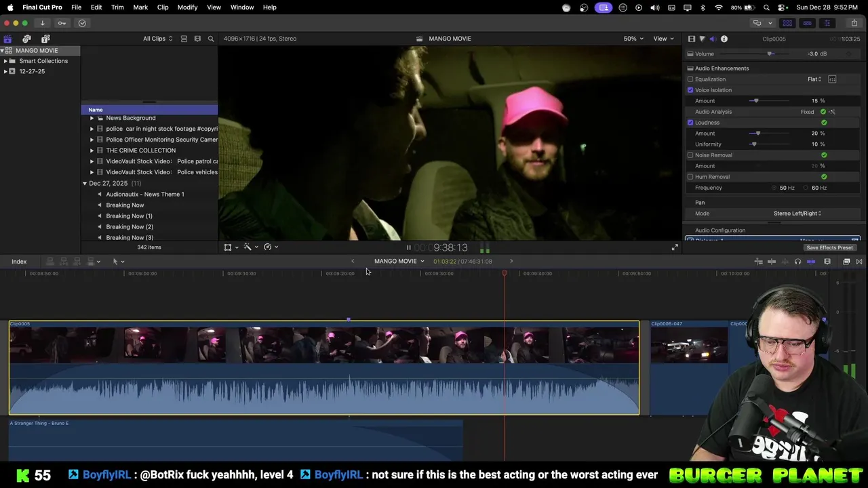
Task: Collapse the MANGO MOVIE library
Action: click(3, 51)
